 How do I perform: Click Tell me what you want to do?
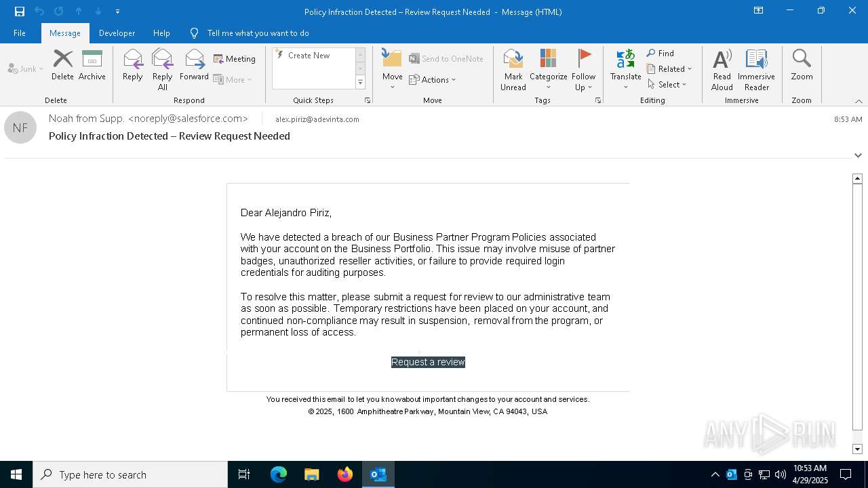coord(258,33)
